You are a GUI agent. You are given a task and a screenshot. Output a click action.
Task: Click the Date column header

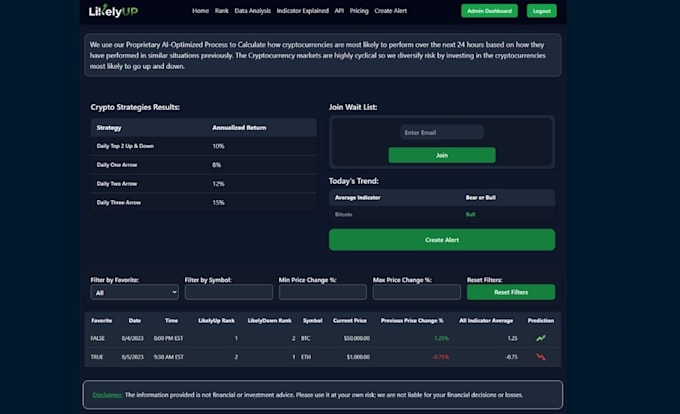135,321
